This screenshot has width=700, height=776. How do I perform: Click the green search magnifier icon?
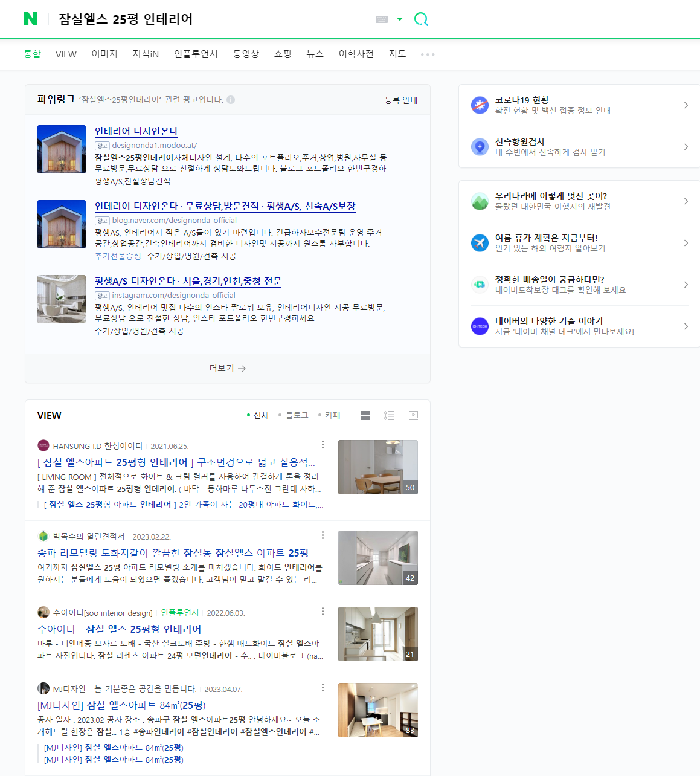point(421,19)
